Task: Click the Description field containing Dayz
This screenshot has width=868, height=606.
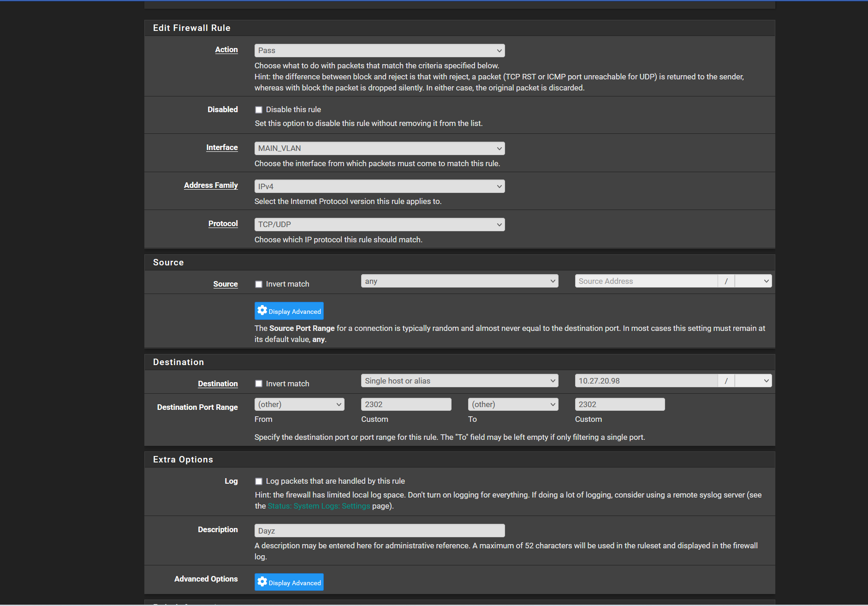Action: pyautogui.click(x=380, y=531)
